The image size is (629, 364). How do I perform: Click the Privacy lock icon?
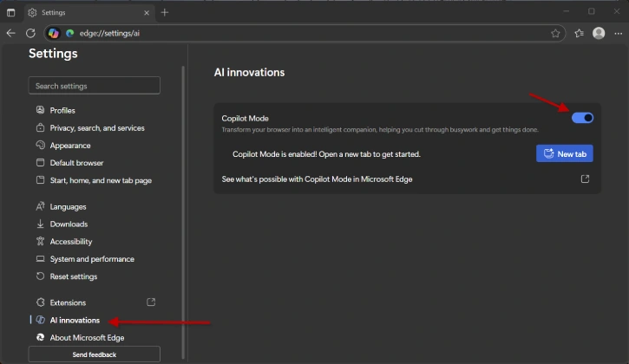(x=40, y=127)
